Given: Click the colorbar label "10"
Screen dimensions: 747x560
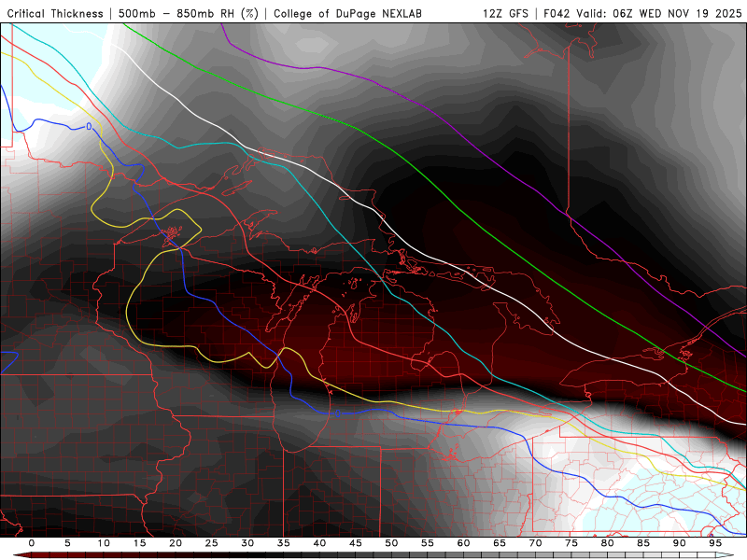Looking at the screenshot, I should [104, 543].
